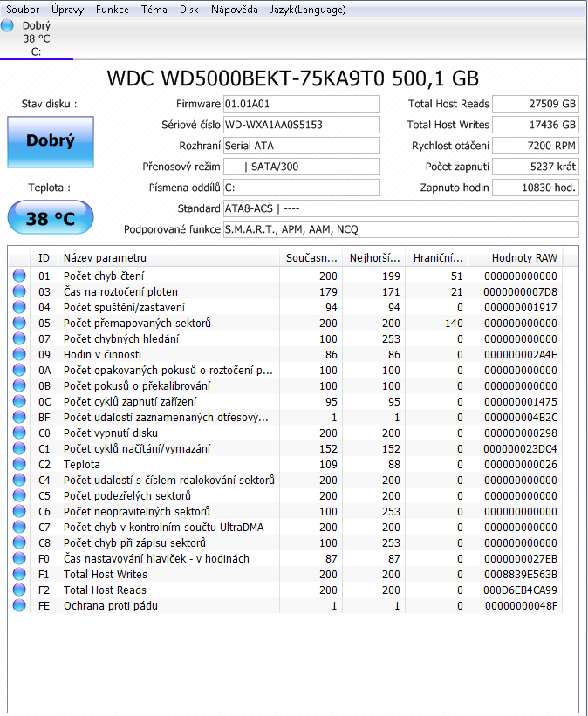Click the ID column header
Image resolution: width=588 pixels, height=716 pixels.
44,258
